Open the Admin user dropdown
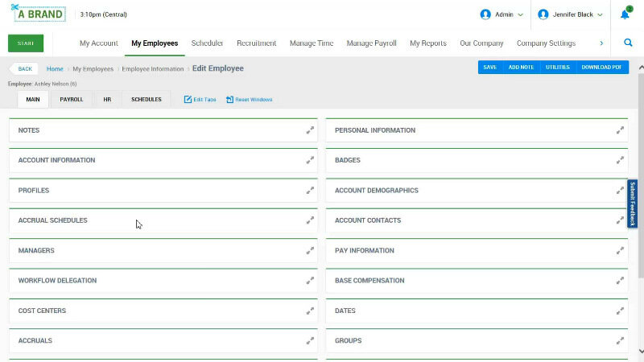644x362 pixels. (x=502, y=14)
